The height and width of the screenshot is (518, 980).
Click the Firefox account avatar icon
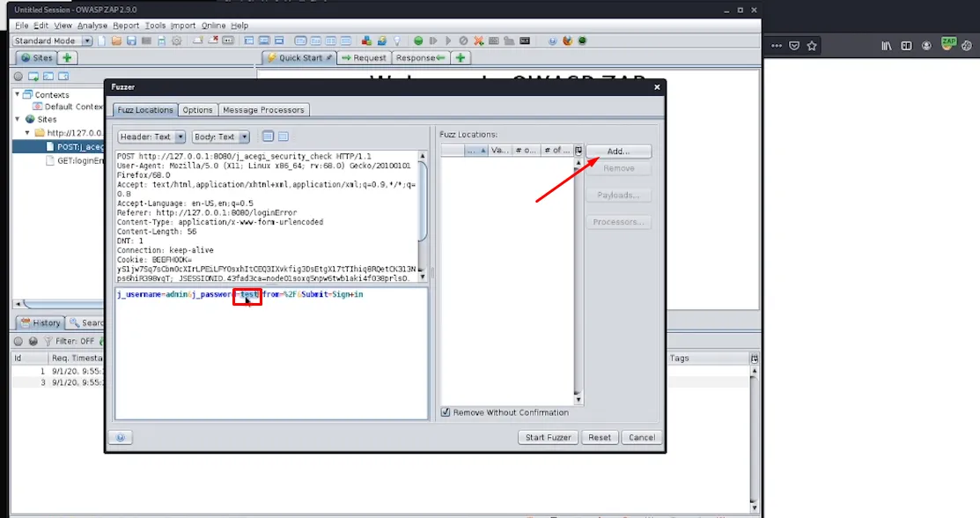pos(926,46)
